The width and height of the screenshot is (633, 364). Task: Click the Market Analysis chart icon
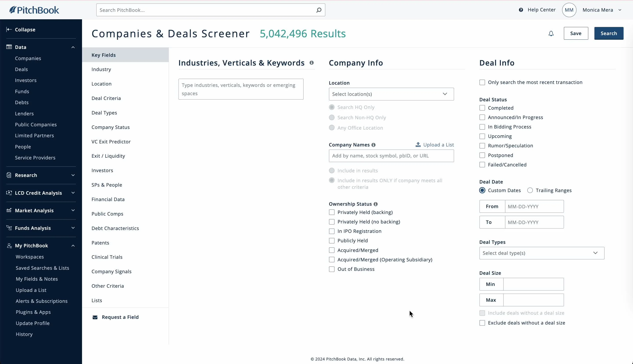point(9,210)
